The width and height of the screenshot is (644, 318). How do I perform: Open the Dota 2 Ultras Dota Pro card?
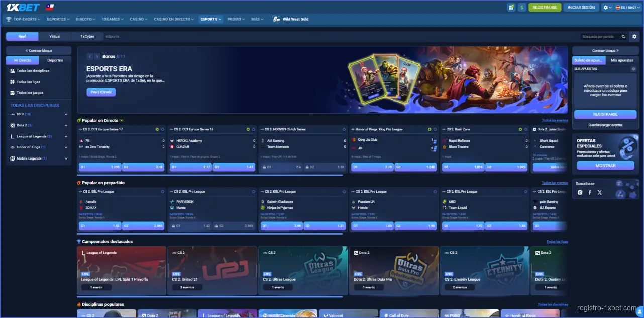[394, 271]
